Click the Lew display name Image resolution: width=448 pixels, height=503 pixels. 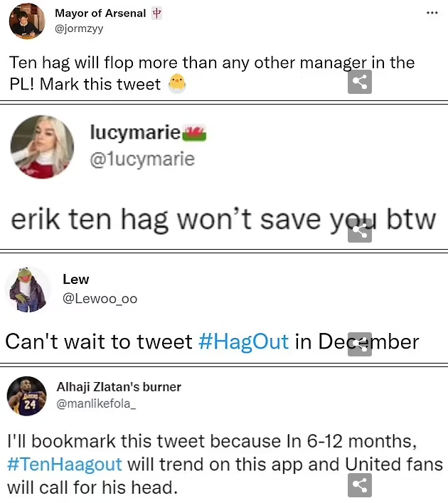(75, 279)
